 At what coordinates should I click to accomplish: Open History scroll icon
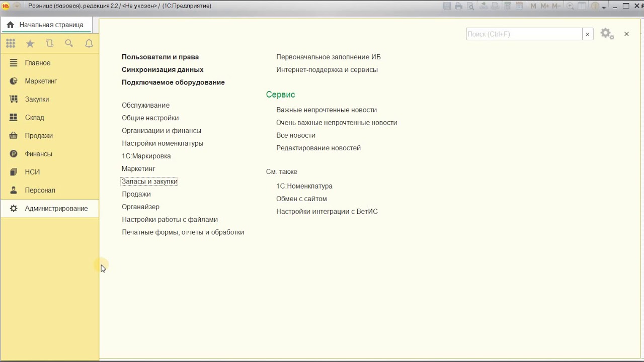coord(49,44)
